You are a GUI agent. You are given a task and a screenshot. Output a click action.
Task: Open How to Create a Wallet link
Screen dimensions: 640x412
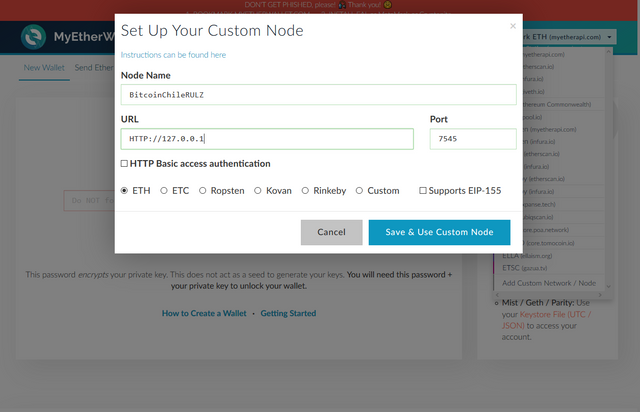click(204, 313)
